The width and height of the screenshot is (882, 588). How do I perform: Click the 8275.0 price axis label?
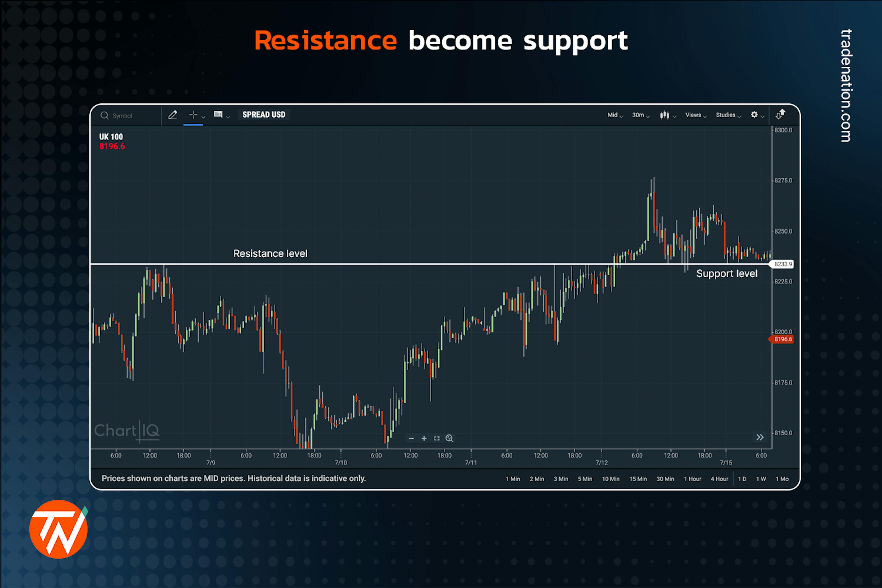pos(783,180)
